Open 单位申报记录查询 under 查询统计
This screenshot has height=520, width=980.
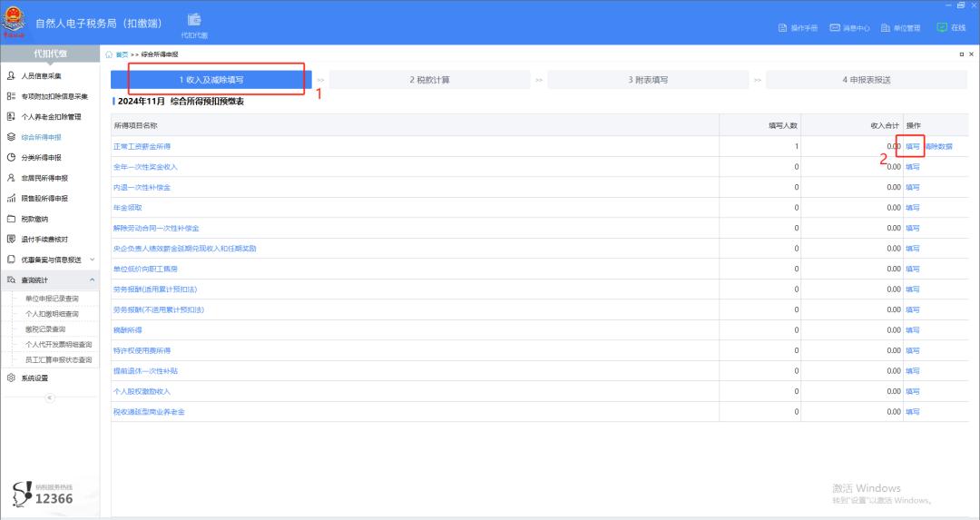[x=52, y=299]
